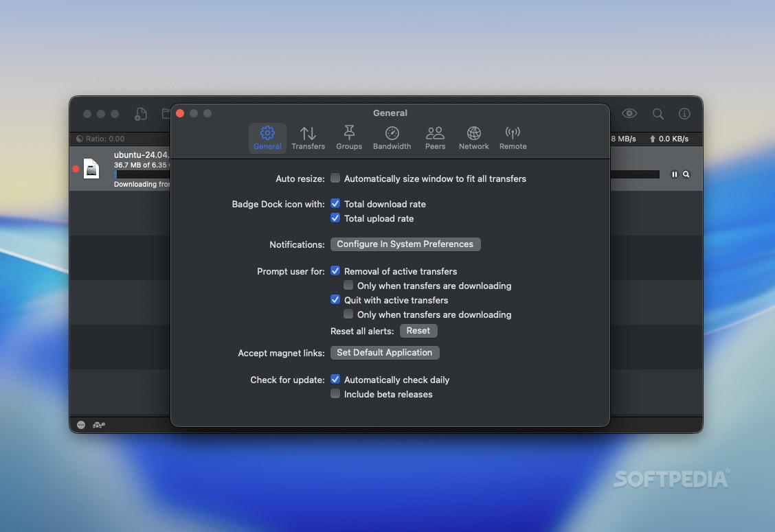Click the Reset all alerts button
This screenshot has width=775, height=532.
pyautogui.click(x=418, y=330)
